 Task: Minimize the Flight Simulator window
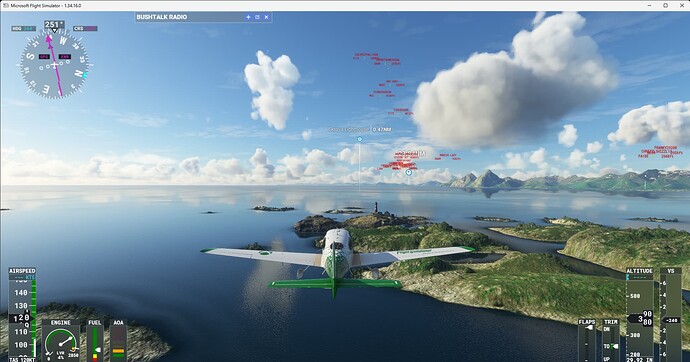point(650,5)
